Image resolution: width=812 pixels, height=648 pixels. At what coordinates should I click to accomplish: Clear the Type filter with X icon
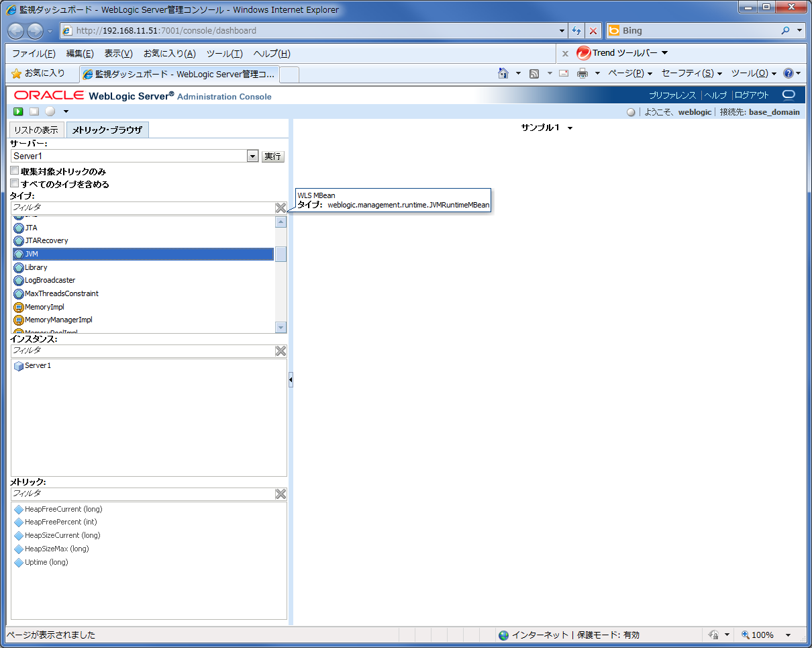[281, 208]
